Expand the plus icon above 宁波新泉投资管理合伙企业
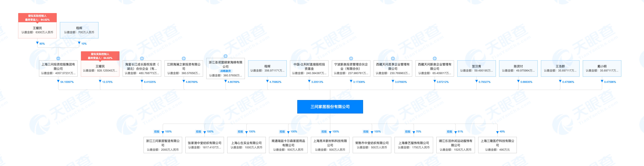Screen dimensions: 644x166 point(351,58)
